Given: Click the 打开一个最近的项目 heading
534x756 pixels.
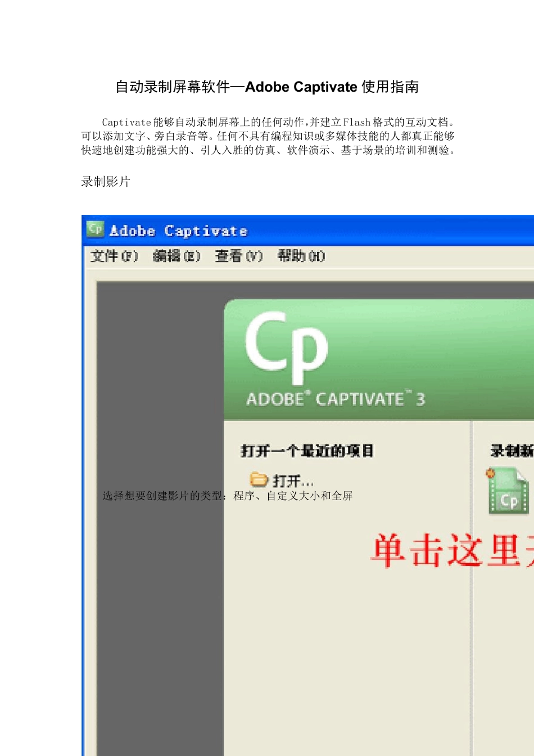Looking at the screenshot, I should click(307, 451).
